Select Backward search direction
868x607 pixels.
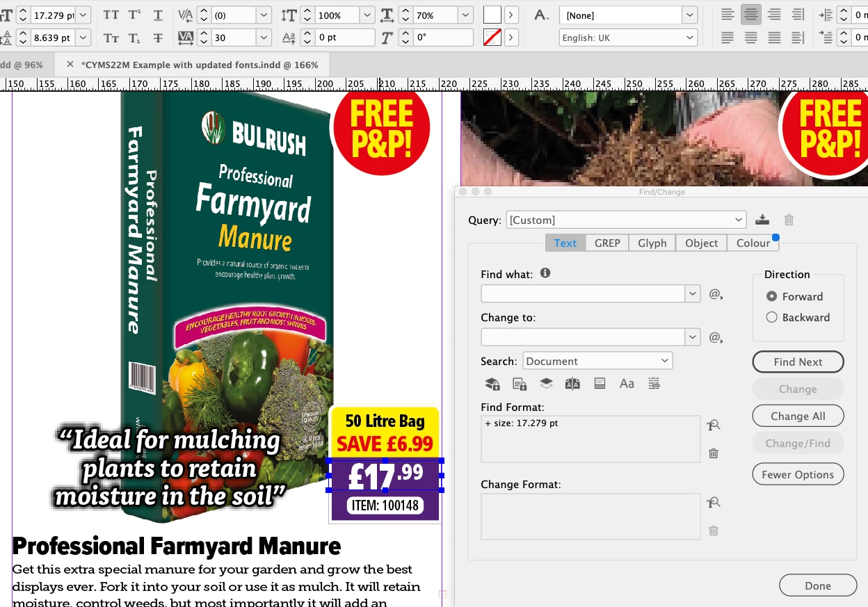pyautogui.click(x=771, y=317)
